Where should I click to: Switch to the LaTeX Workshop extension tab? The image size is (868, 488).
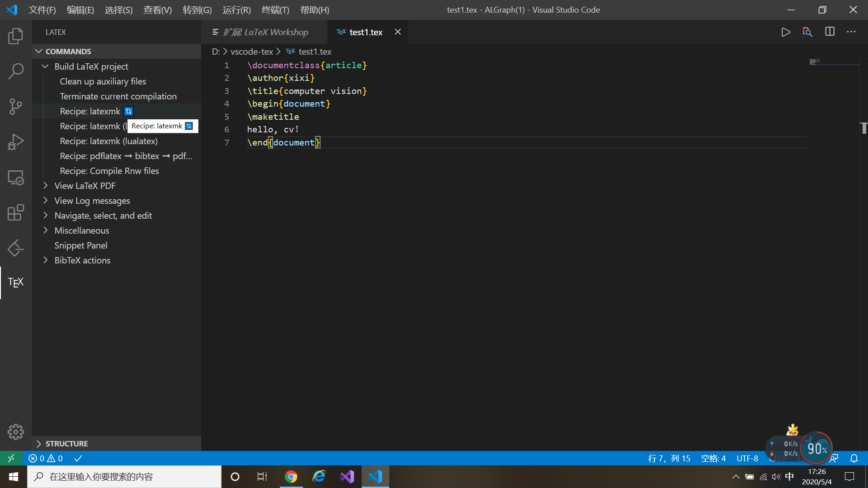point(265,32)
